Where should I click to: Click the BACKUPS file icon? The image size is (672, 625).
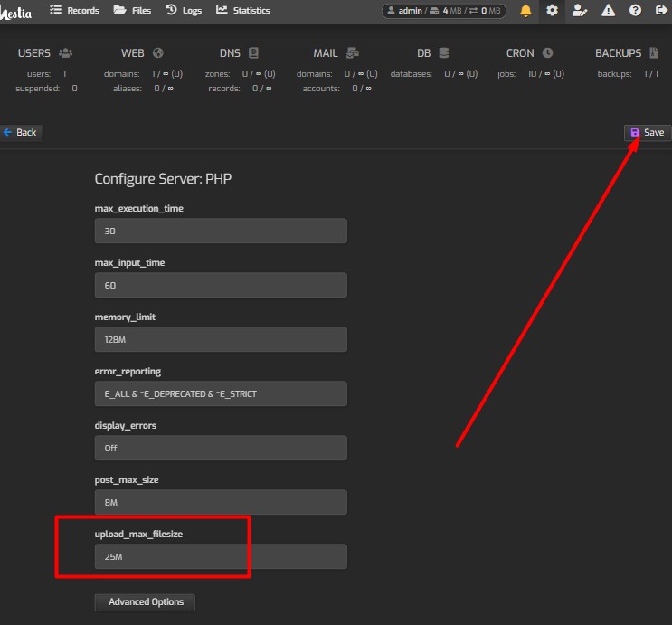tap(654, 53)
